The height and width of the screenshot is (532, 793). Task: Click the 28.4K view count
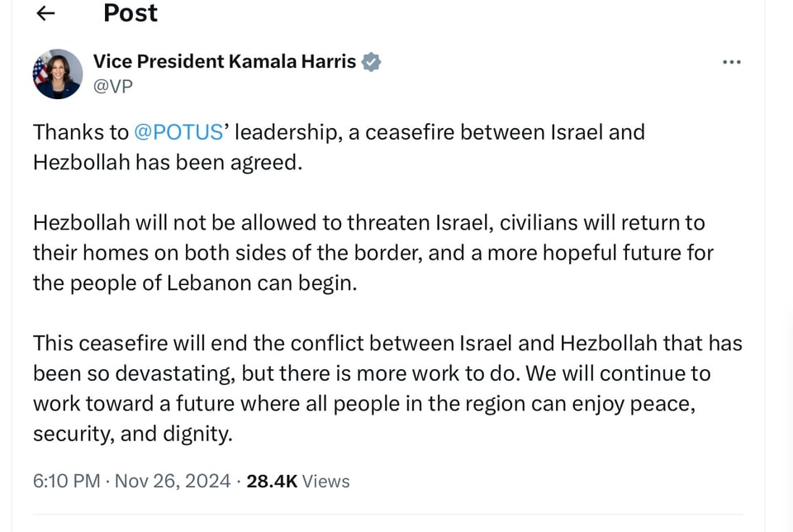[272, 481]
